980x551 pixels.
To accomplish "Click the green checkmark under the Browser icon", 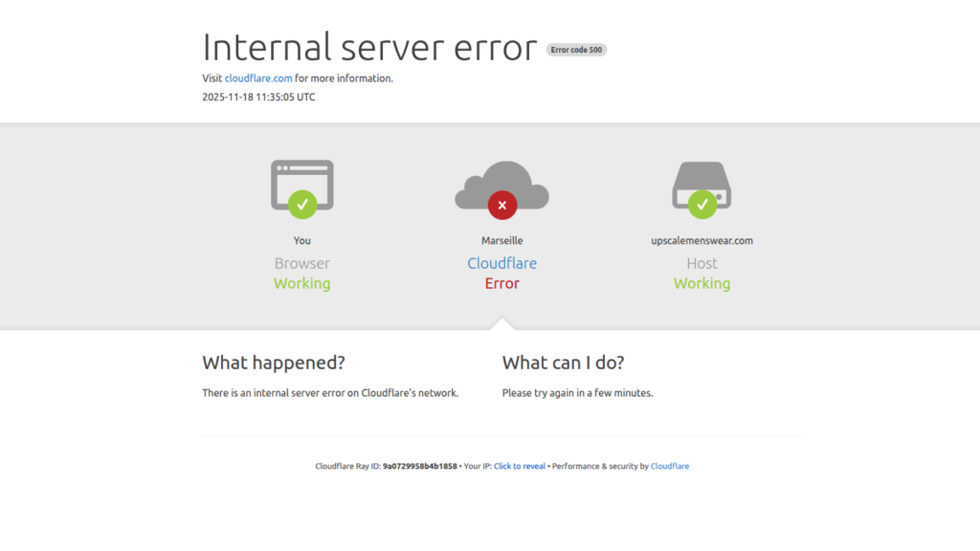I will pos(302,204).
